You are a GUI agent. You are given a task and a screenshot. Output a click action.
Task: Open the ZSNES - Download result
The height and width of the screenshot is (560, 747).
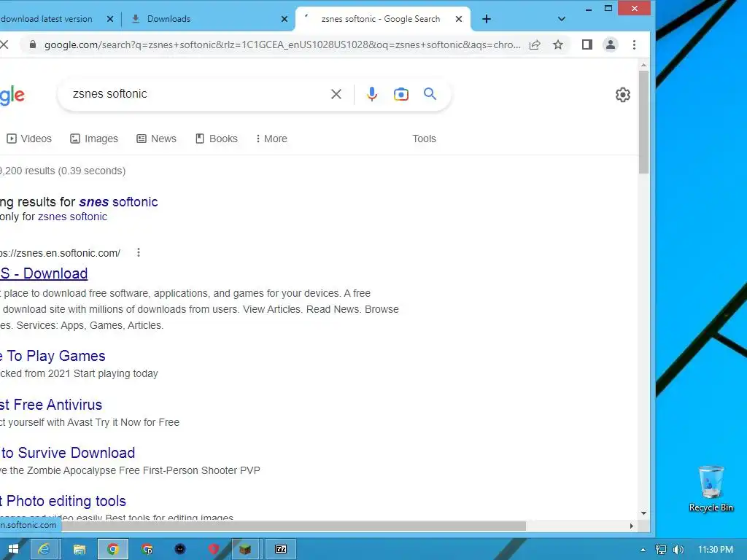[44, 273]
